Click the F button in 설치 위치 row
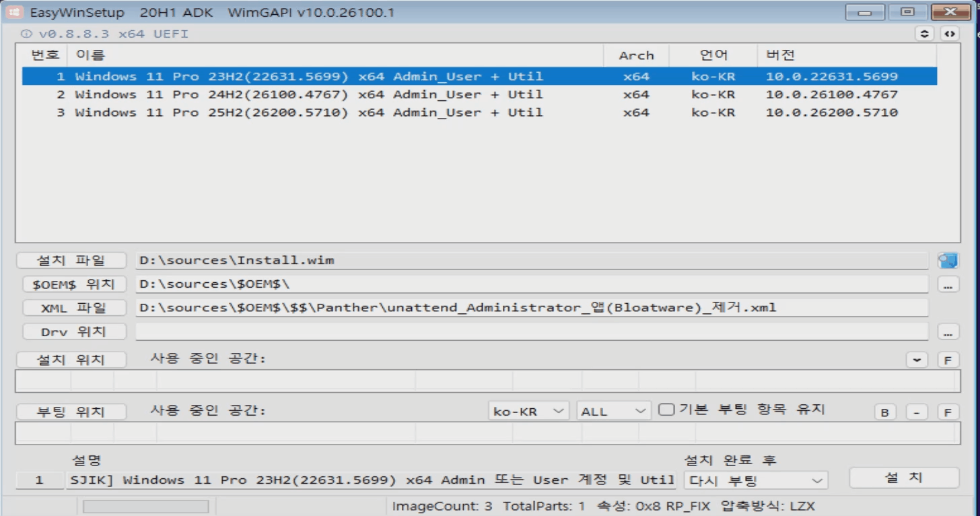Screen dimensions: 980x516 pyautogui.click(x=948, y=360)
